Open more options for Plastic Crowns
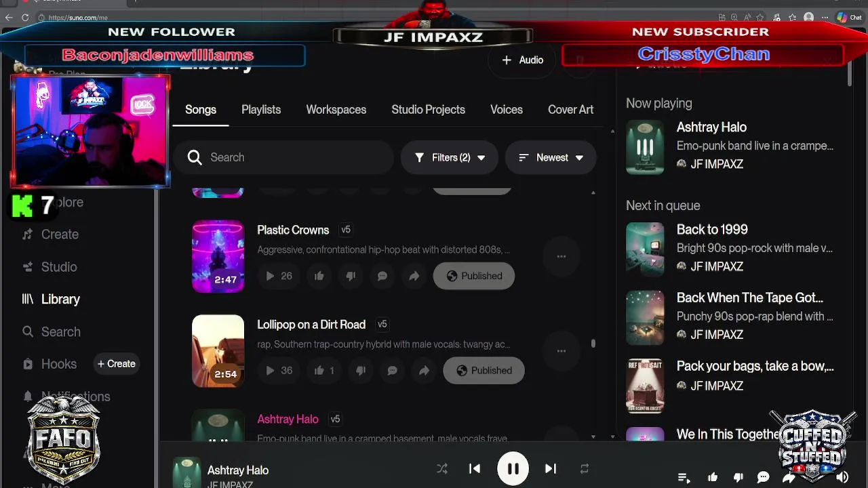Viewport: 868px width, 488px height. coord(561,256)
